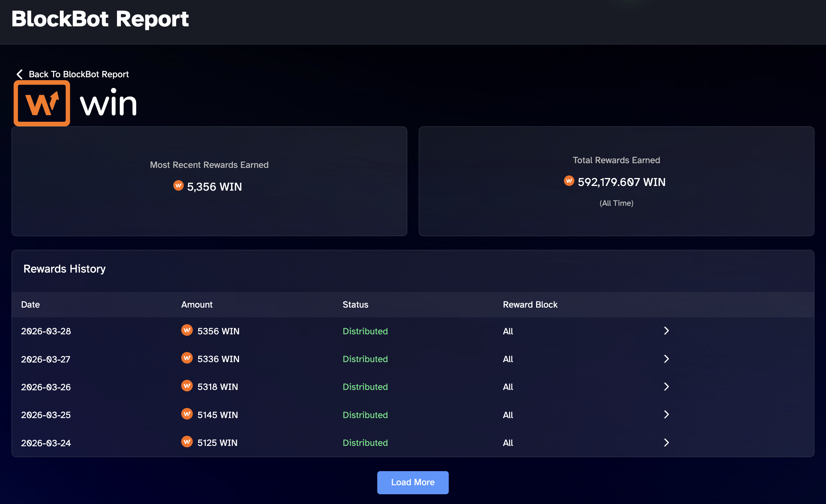Click coin icon in the 5125 WIN row
Viewport: 826px width, 504px height.
pyautogui.click(x=187, y=442)
